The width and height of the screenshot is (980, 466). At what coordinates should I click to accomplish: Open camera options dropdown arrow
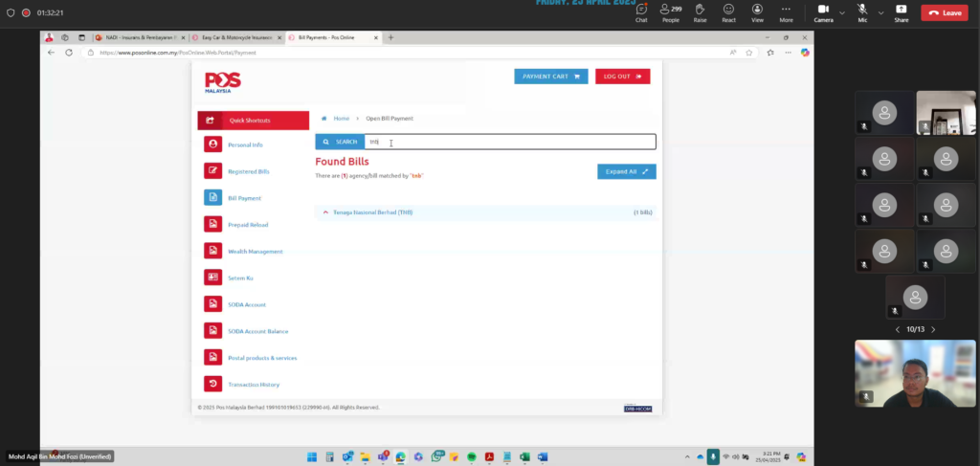click(842, 12)
